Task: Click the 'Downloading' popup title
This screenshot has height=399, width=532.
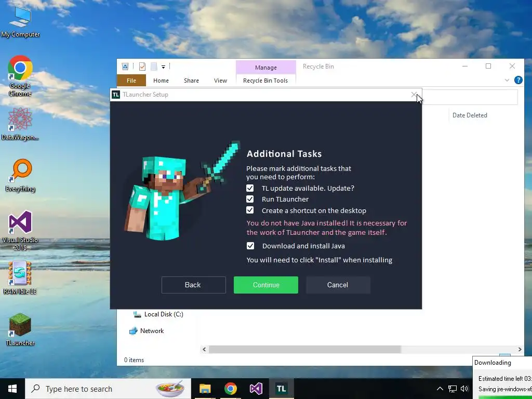Action: (493, 362)
